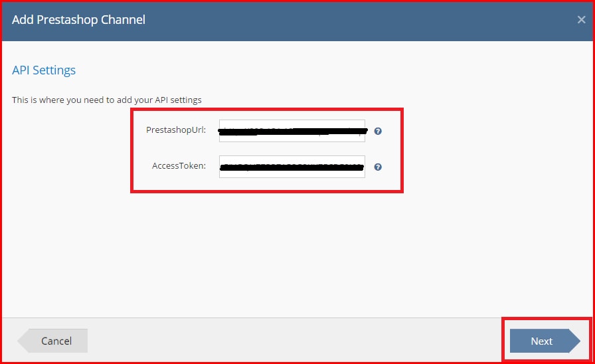595x364 pixels.
Task: Click the 'Add Prestashop Channel' title text
Action: (x=78, y=20)
